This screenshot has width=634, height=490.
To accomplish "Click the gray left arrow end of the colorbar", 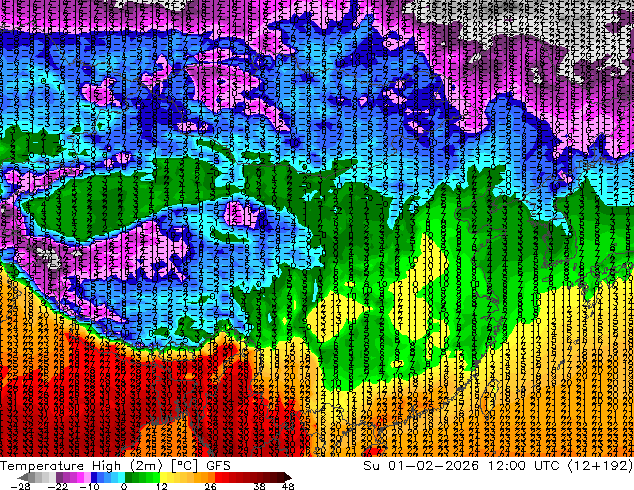I will 23,477.
